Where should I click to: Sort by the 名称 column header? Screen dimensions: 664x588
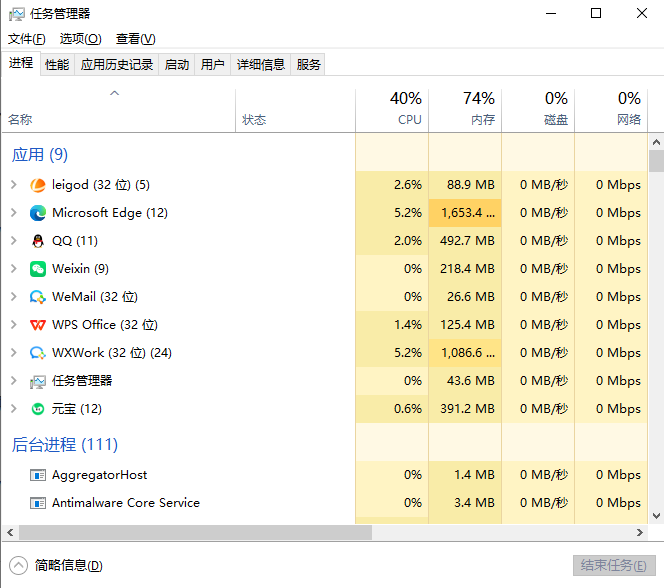tap(119, 111)
